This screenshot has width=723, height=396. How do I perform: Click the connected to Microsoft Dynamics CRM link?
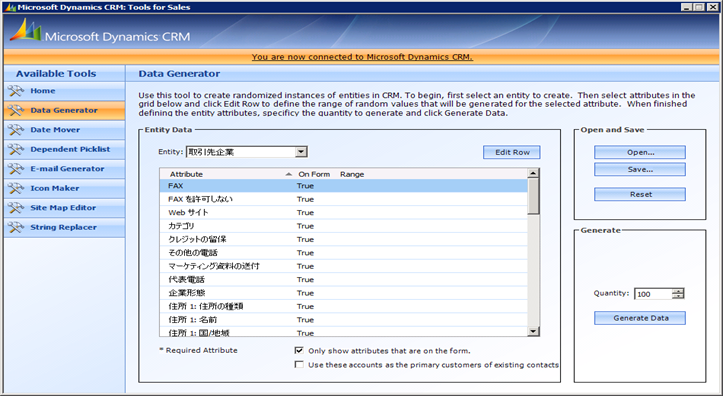362,57
